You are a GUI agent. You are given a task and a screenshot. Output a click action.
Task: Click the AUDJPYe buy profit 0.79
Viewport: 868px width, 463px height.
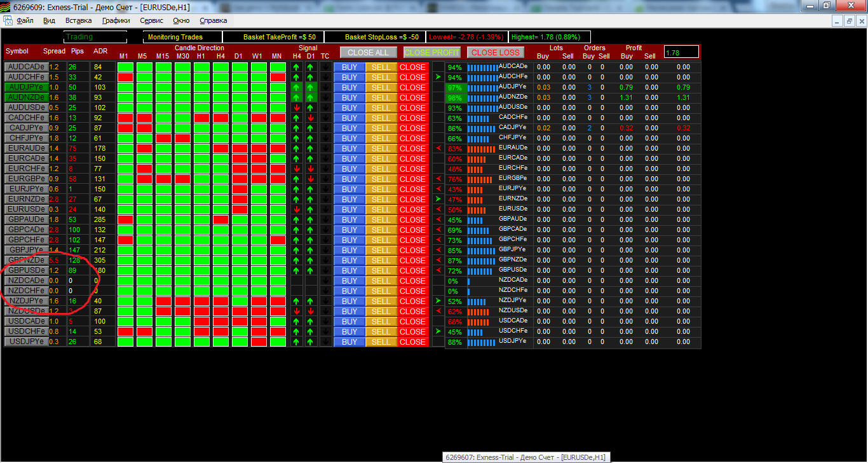[x=626, y=87]
